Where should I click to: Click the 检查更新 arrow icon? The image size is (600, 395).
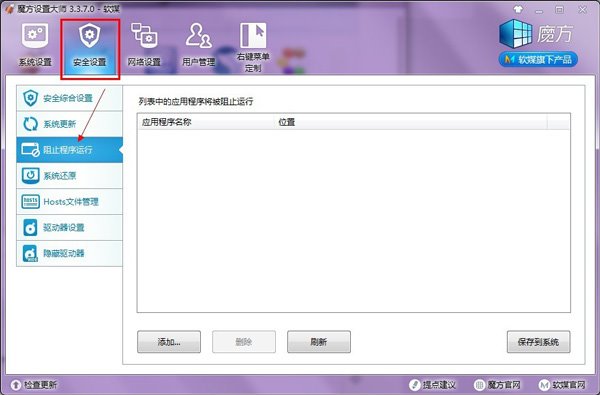[16, 385]
